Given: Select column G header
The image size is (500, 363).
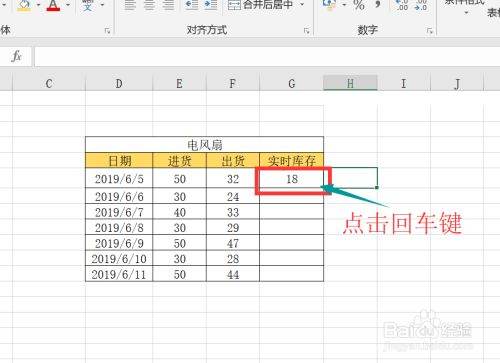Looking at the screenshot, I should [292, 83].
